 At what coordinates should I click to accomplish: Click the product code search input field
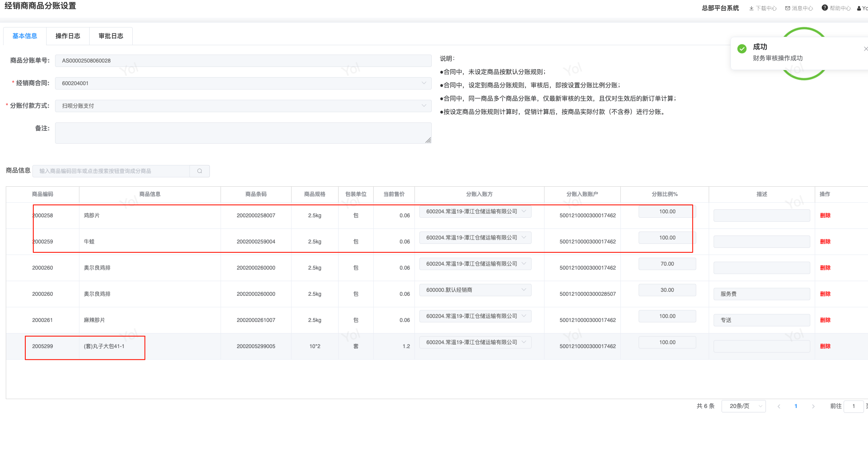point(111,171)
